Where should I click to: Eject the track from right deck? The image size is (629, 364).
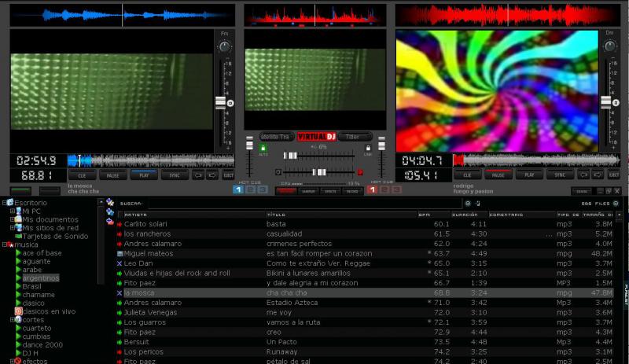coord(614,175)
